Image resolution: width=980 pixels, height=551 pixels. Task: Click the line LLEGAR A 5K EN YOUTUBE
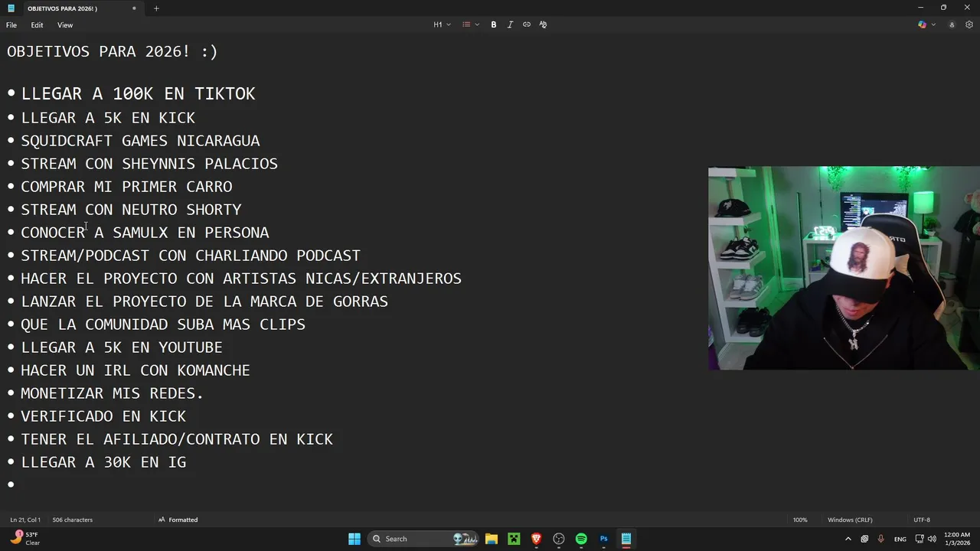tap(122, 347)
